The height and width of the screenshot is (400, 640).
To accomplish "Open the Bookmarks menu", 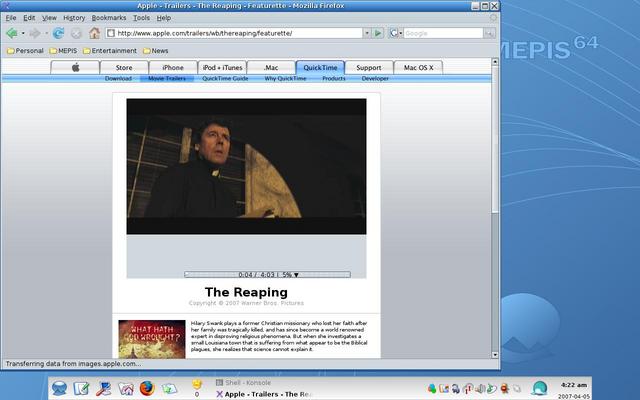I will pos(109,18).
